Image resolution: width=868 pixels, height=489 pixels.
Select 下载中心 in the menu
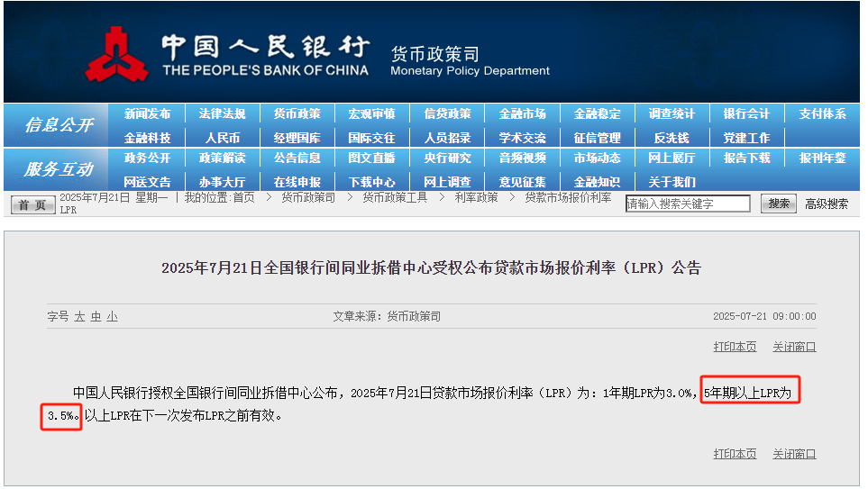(x=372, y=182)
